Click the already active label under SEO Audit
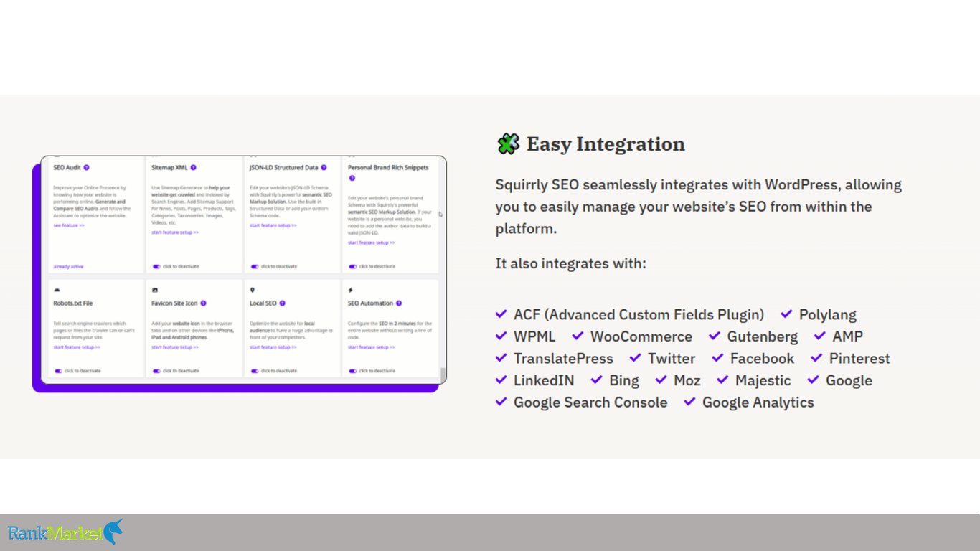Image resolution: width=980 pixels, height=551 pixels. pos(68,267)
